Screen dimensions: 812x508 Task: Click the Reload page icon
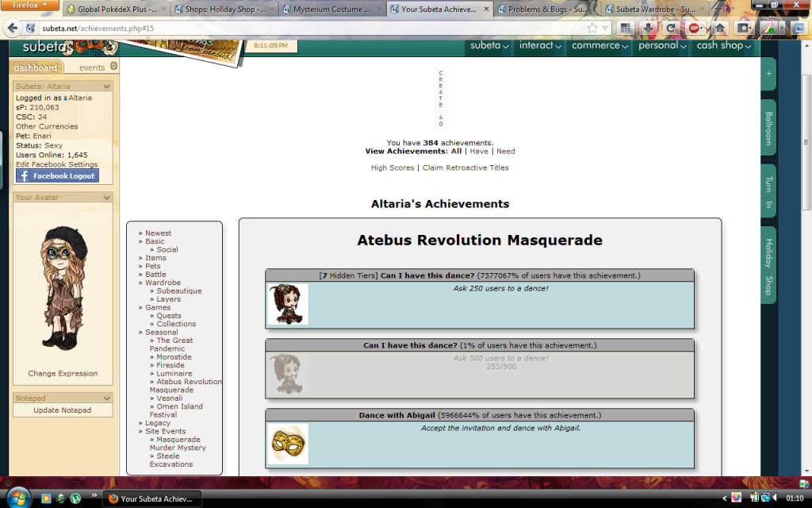(x=671, y=28)
